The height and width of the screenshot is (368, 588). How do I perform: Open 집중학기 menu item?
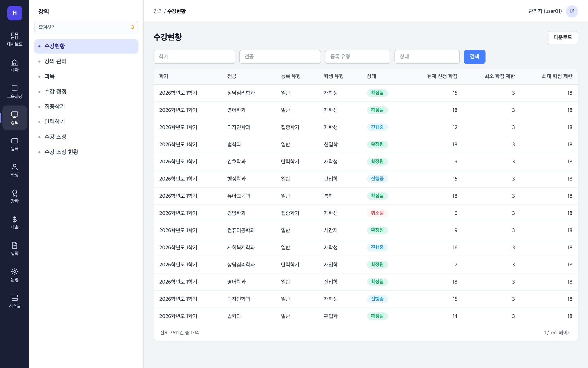click(x=86, y=107)
